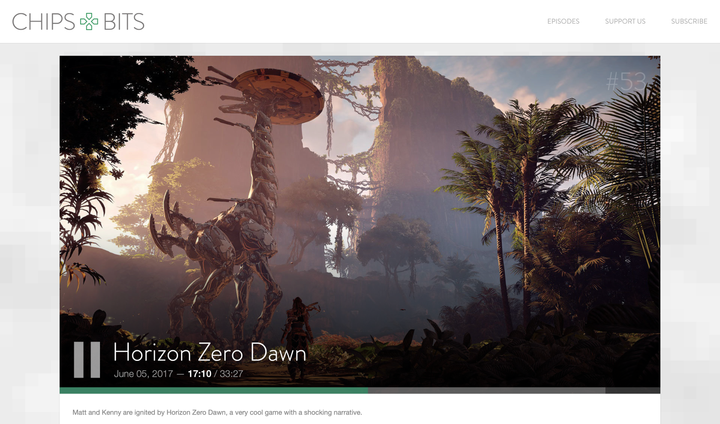Click the BITS word in logo
720x424 pixels.
[124, 21]
